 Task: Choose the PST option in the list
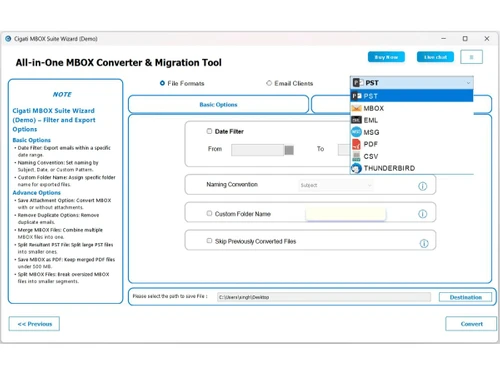tap(412, 96)
